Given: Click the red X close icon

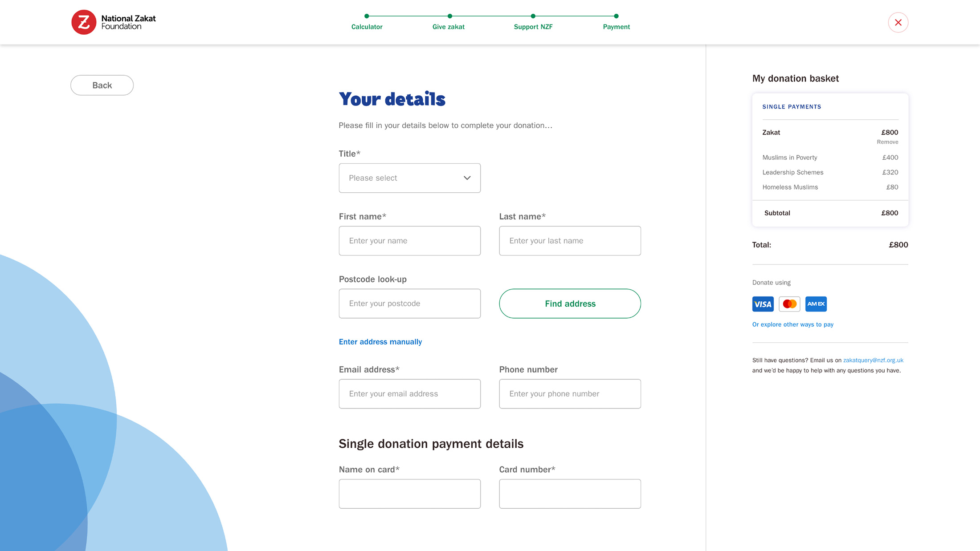Looking at the screenshot, I should (x=898, y=22).
